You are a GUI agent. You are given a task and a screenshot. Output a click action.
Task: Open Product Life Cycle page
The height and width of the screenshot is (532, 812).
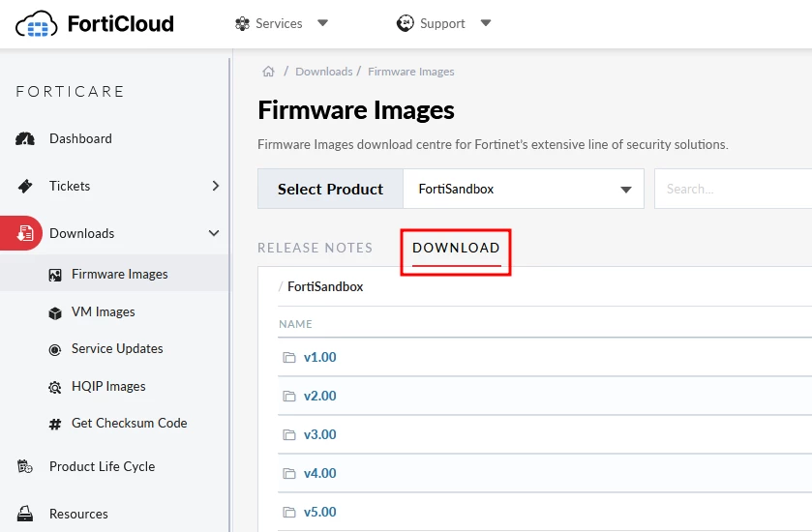(x=102, y=467)
